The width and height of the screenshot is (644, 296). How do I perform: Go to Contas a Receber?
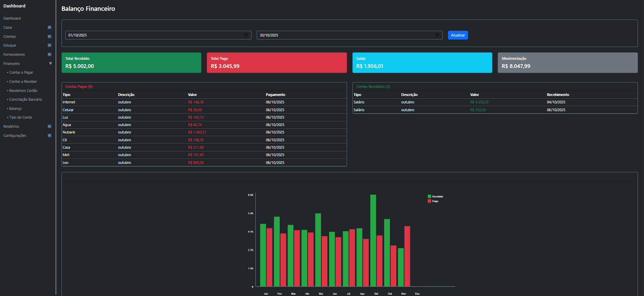pyautogui.click(x=23, y=81)
